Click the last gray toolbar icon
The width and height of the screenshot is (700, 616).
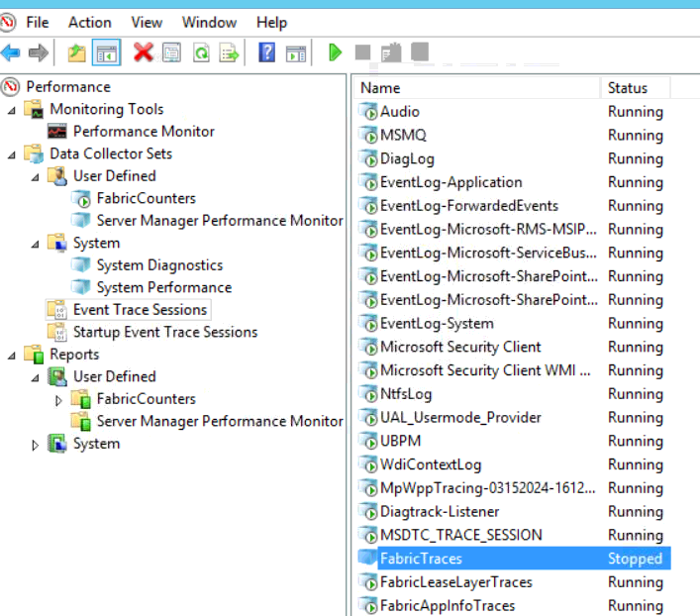coord(420,51)
